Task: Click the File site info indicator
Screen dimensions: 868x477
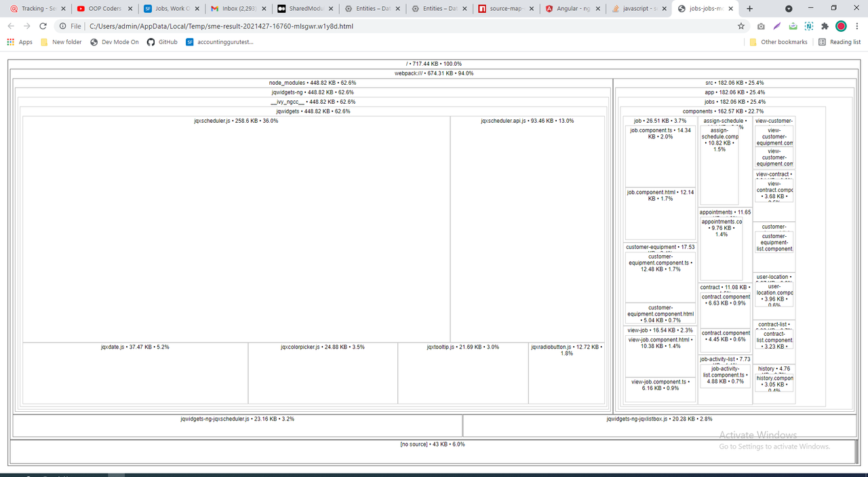Action: pos(70,26)
